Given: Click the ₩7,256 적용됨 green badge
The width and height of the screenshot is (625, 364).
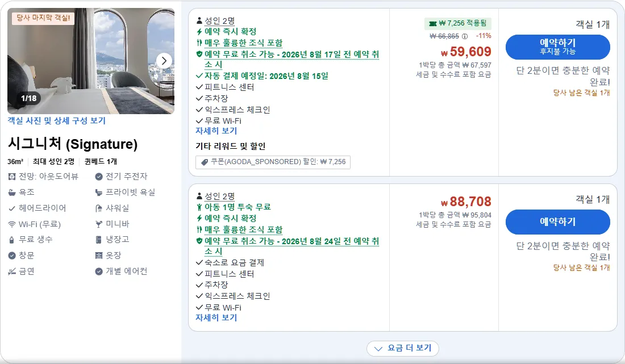Looking at the screenshot, I should [x=457, y=23].
